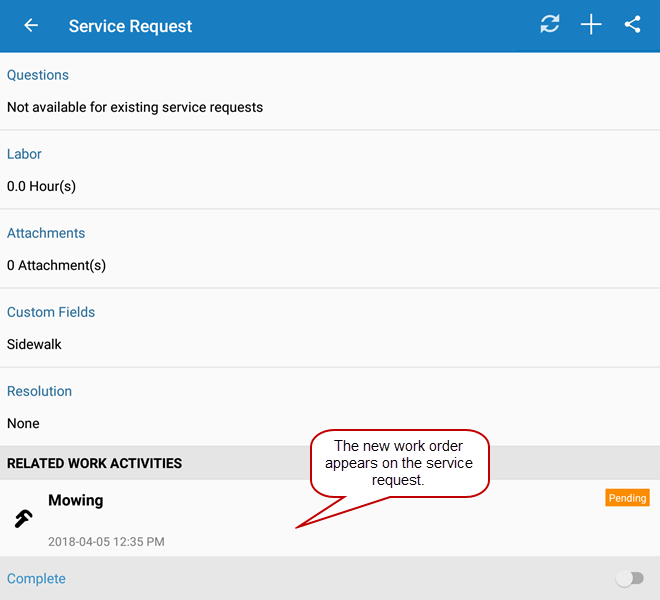Viewport: 660px width, 600px height.
Task: Select the Questions section heading
Action: [x=38, y=75]
